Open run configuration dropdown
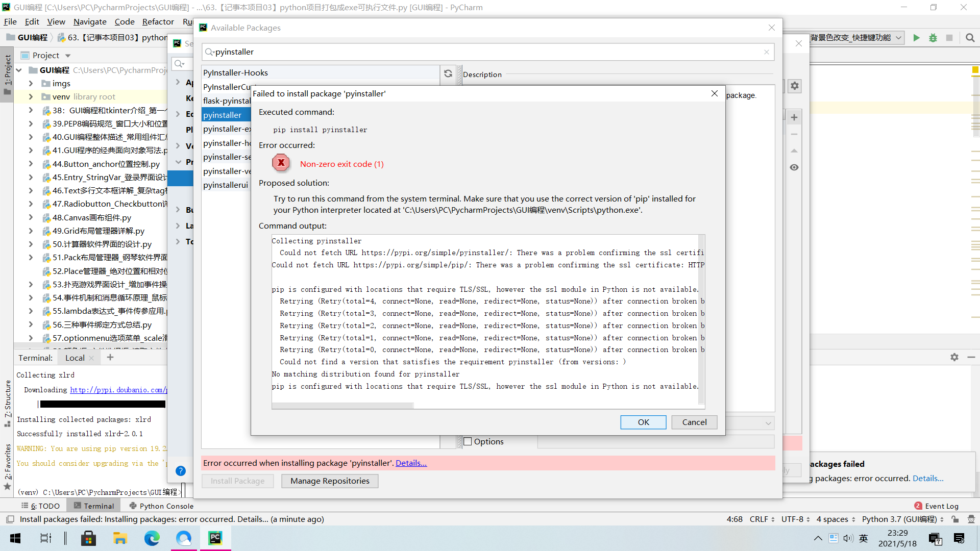This screenshot has width=980, height=551. point(898,38)
